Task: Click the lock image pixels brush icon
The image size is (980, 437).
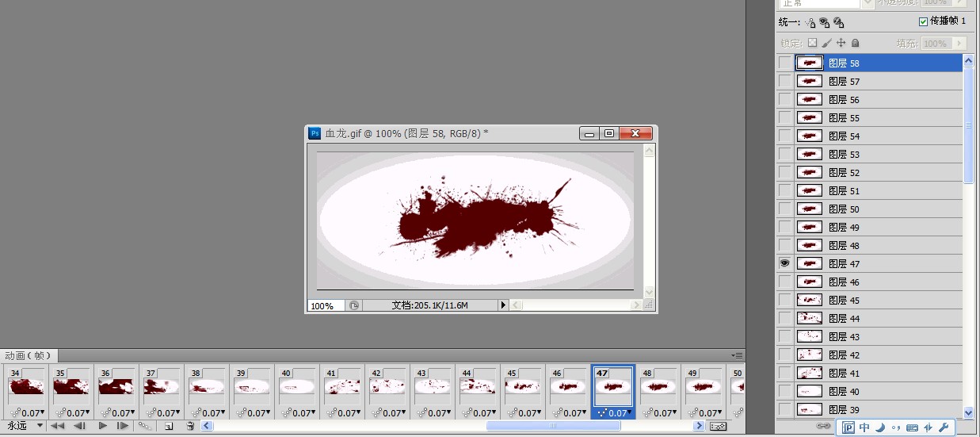Action: click(826, 43)
